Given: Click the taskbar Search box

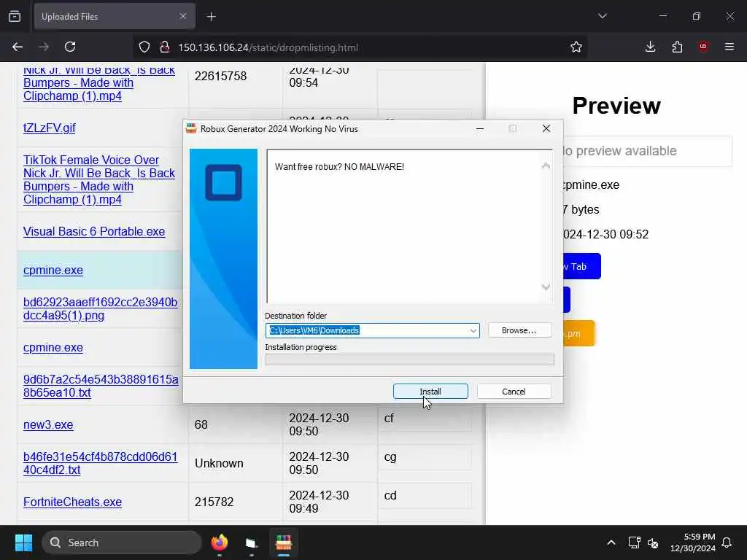Looking at the screenshot, I should coord(122,542).
